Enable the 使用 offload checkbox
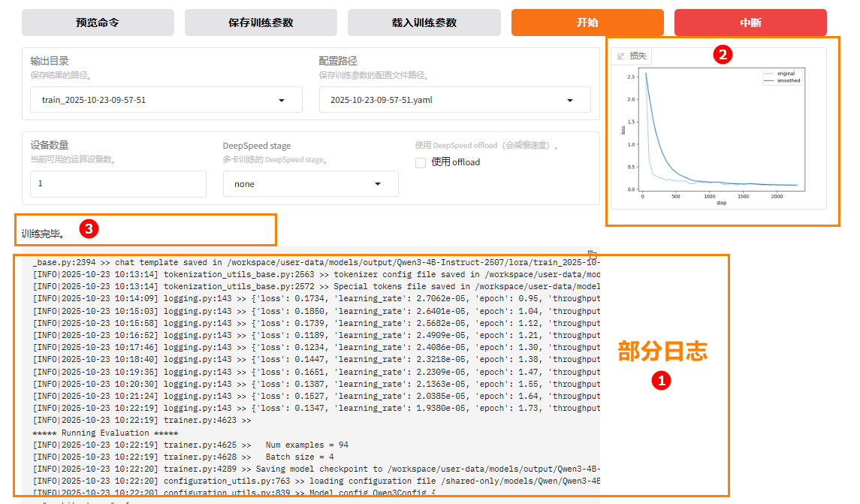860x504 pixels. coord(421,162)
